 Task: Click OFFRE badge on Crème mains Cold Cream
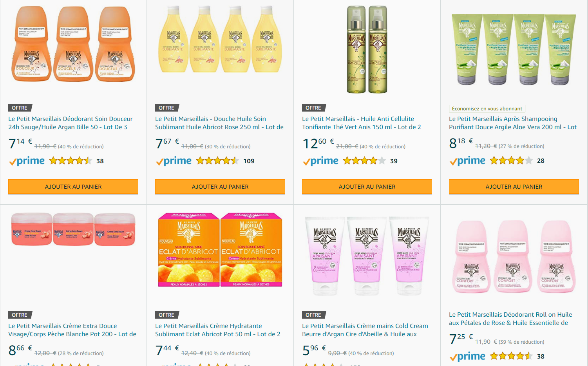[x=313, y=315]
